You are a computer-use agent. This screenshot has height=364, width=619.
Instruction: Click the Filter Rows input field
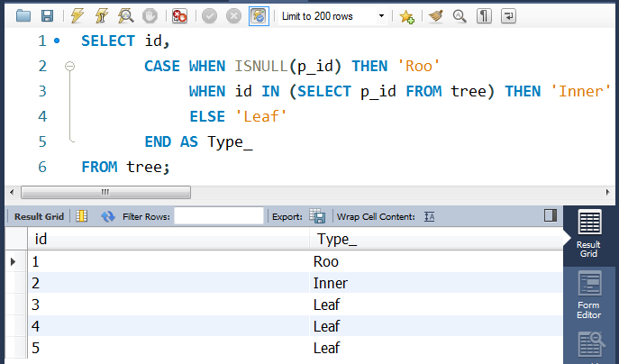coord(219,216)
